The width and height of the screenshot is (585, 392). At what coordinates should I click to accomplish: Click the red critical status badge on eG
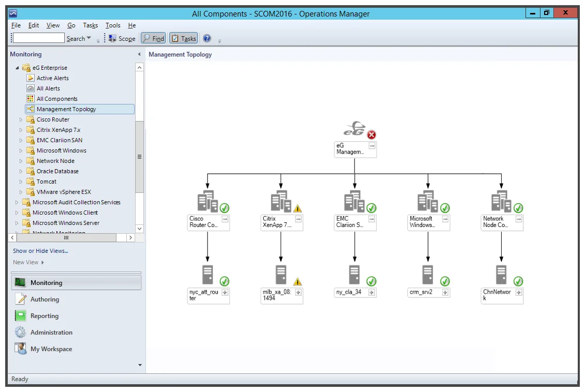tap(371, 135)
